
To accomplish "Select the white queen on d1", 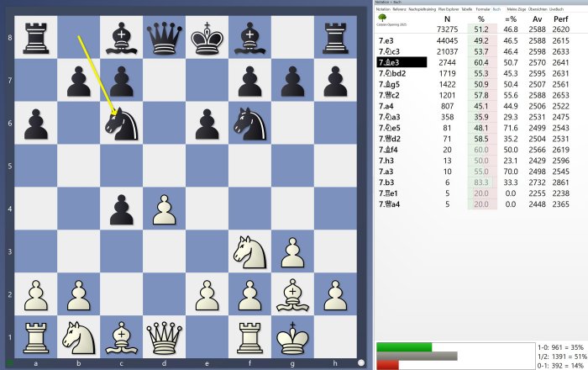I will click(162, 330).
